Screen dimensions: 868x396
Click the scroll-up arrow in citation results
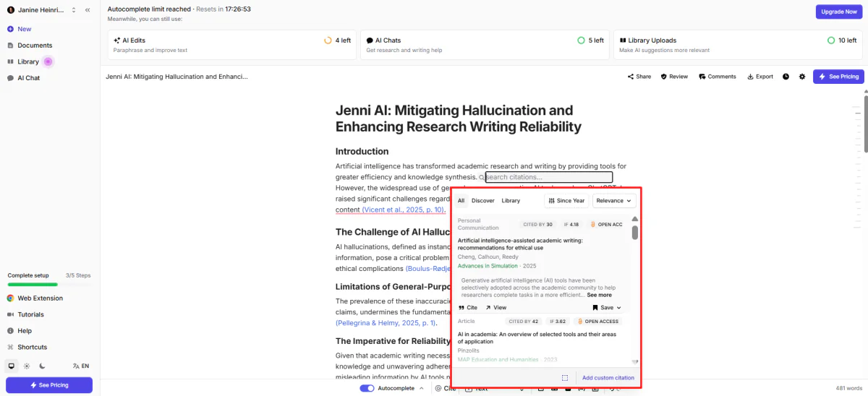(x=635, y=219)
